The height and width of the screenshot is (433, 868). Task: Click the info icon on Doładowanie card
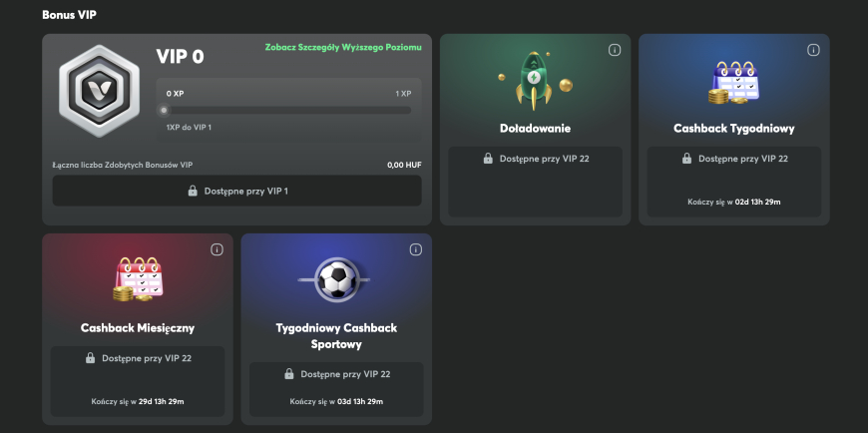pos(615,50)
